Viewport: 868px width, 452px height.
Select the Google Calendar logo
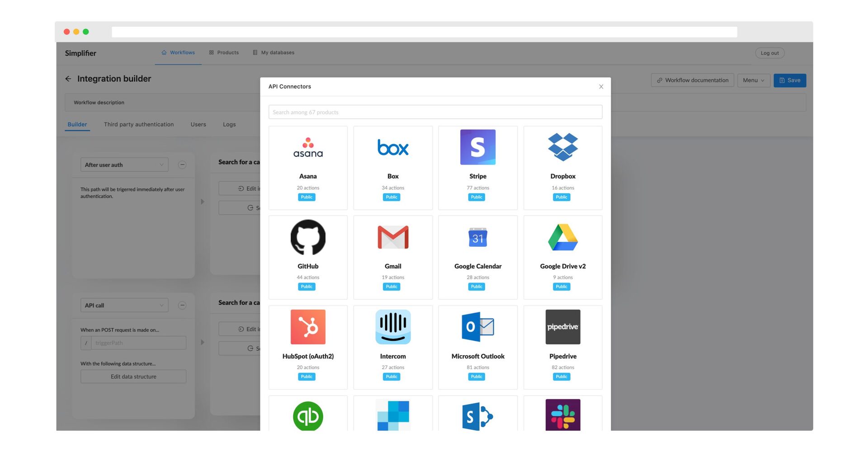478,237
